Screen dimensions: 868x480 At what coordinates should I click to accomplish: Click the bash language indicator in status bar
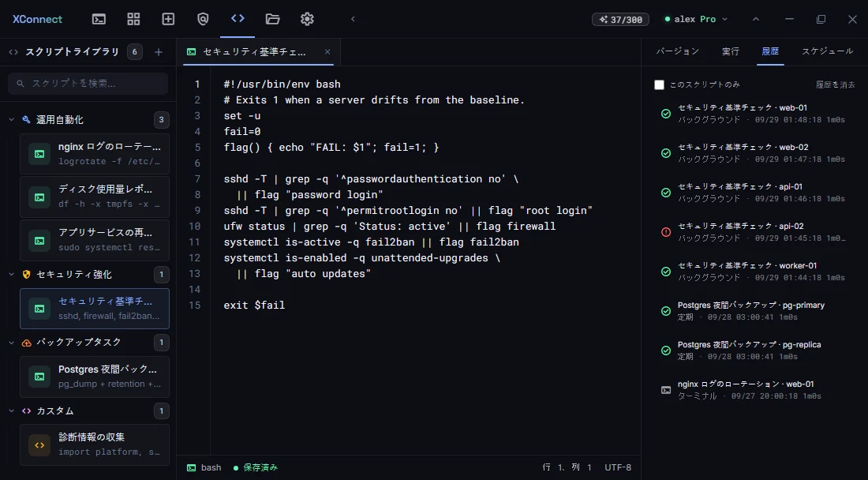204,468
